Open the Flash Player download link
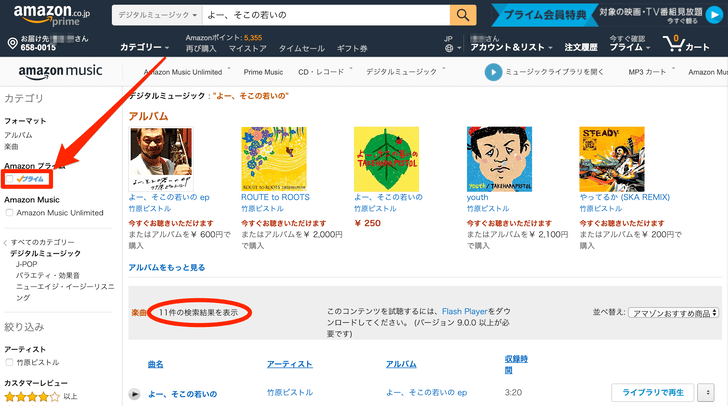 click(465, 311)
